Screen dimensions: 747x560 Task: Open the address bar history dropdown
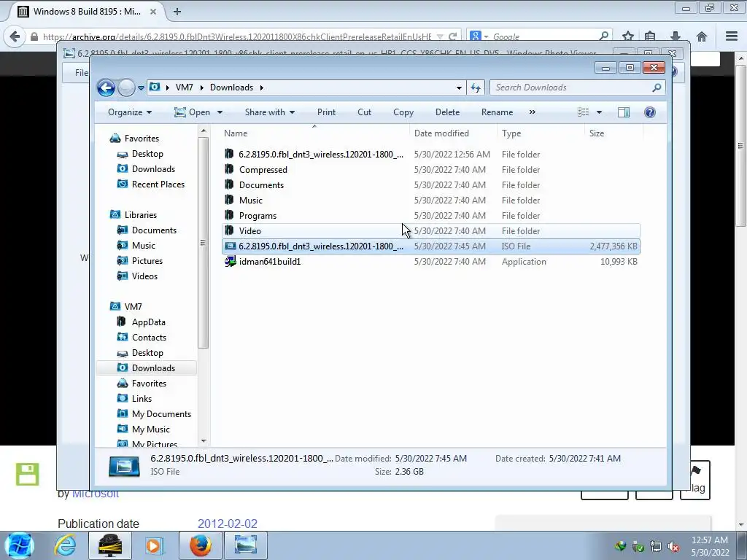pos(459,87)
